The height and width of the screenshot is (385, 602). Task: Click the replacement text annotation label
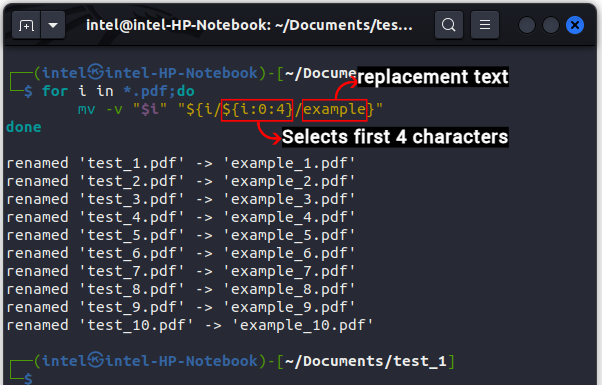click(x=433, y=77)
